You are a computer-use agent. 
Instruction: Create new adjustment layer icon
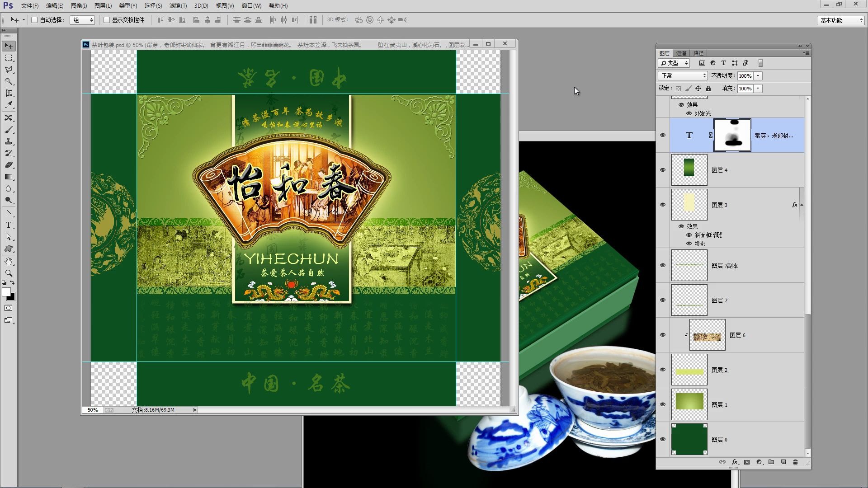click(759, 462)
